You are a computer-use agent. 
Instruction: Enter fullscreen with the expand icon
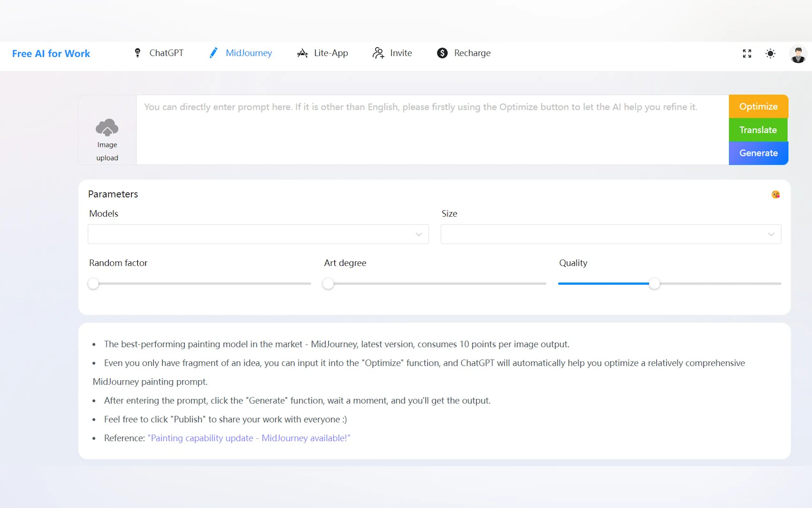click(747, 53)
